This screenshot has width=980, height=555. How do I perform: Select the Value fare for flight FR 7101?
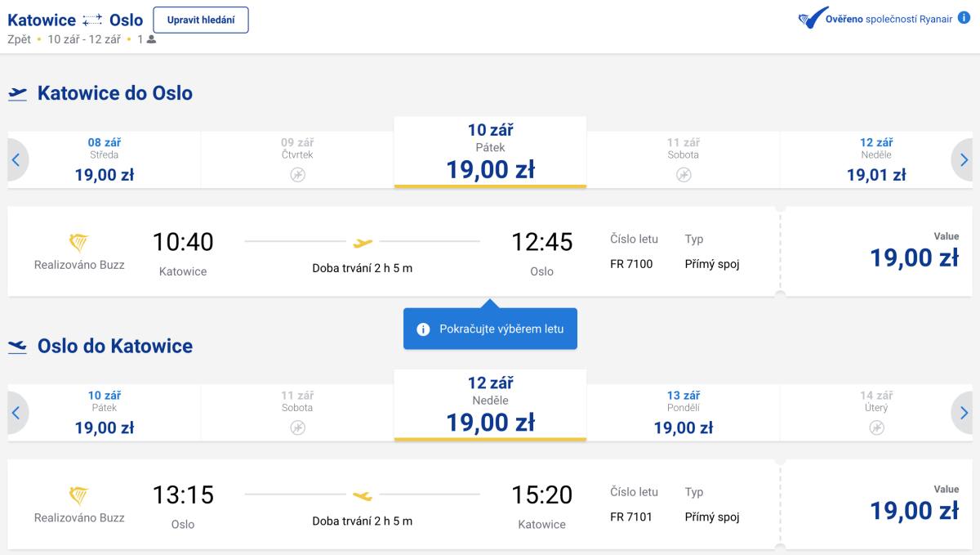pyautogui.click(x=913, y=504)
